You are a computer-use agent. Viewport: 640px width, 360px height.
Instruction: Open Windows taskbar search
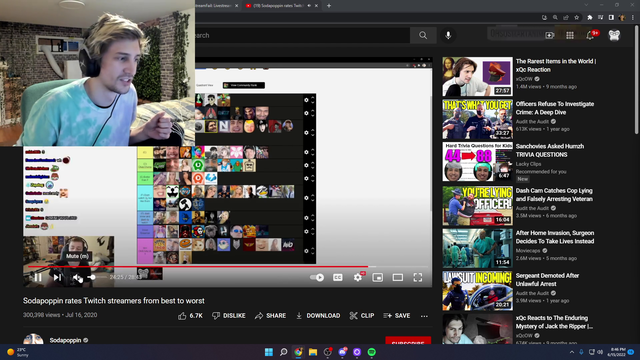[x=283, y=352]
